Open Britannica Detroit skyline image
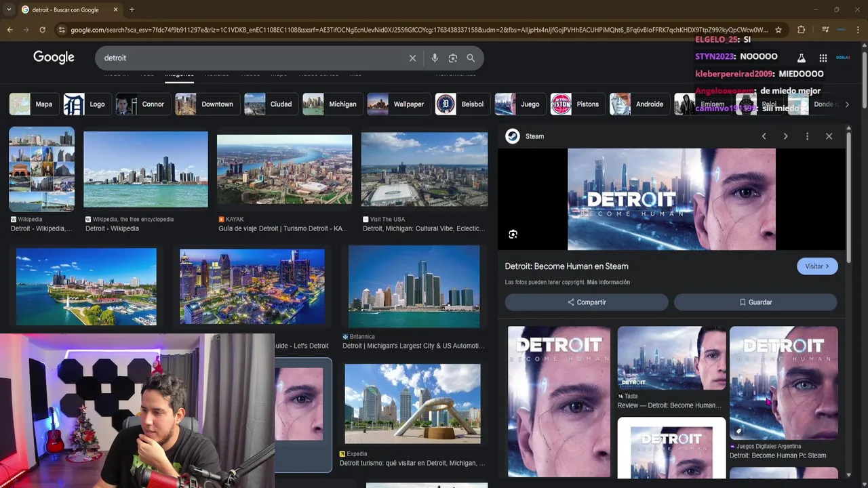 coord(414,287)
